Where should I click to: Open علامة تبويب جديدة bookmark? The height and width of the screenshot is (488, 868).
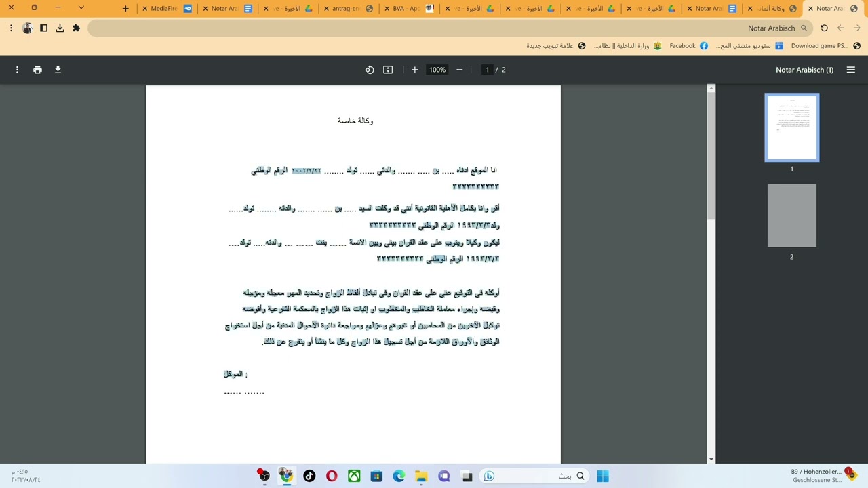[556, 46]
